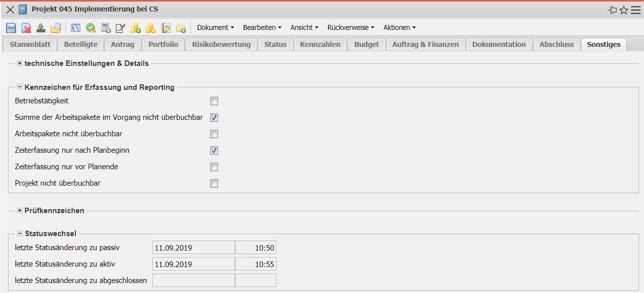Enable the Betriebstätigkeit checkbox
This screenshot has height=293, width=644.
pos(214,101)
